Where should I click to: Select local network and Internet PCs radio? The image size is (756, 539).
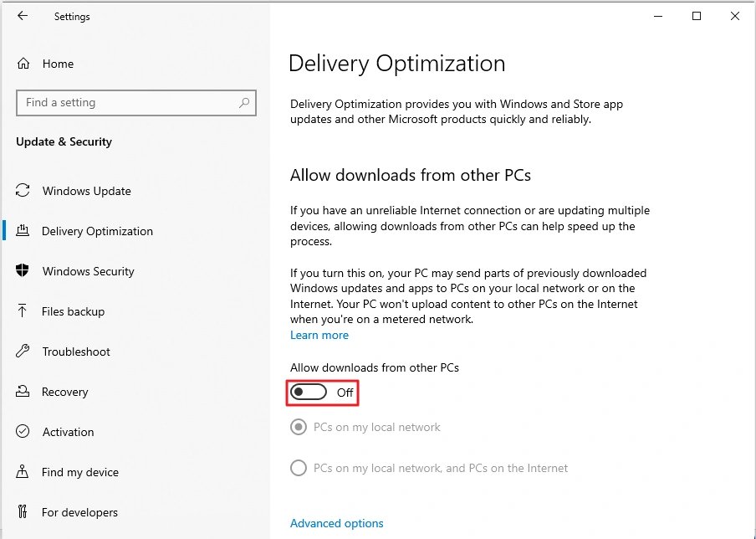pos(299,468)
